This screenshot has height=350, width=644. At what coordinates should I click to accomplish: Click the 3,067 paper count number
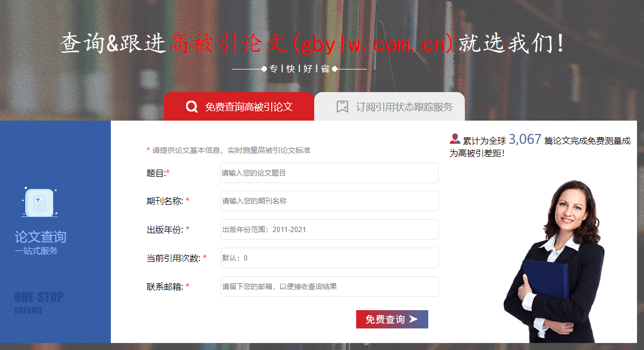pyautogui.click(x=525, y=139)
